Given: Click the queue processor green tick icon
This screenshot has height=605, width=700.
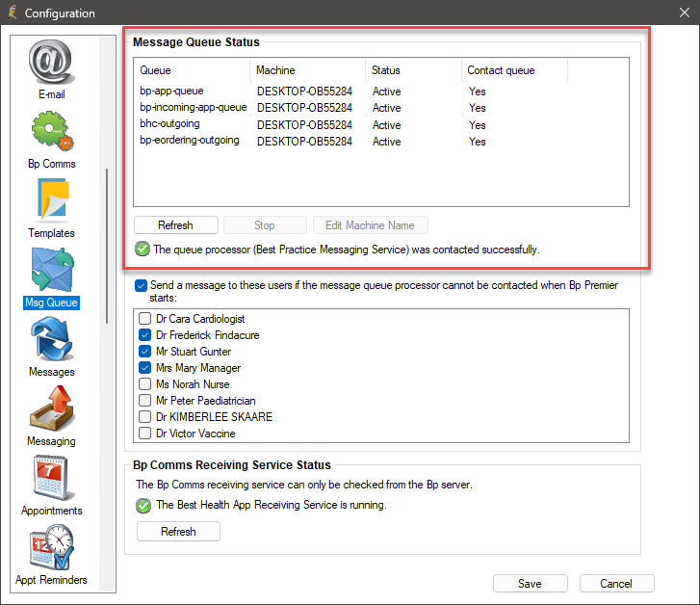Looking at the screenshot, I should click(x=143, y=249).
